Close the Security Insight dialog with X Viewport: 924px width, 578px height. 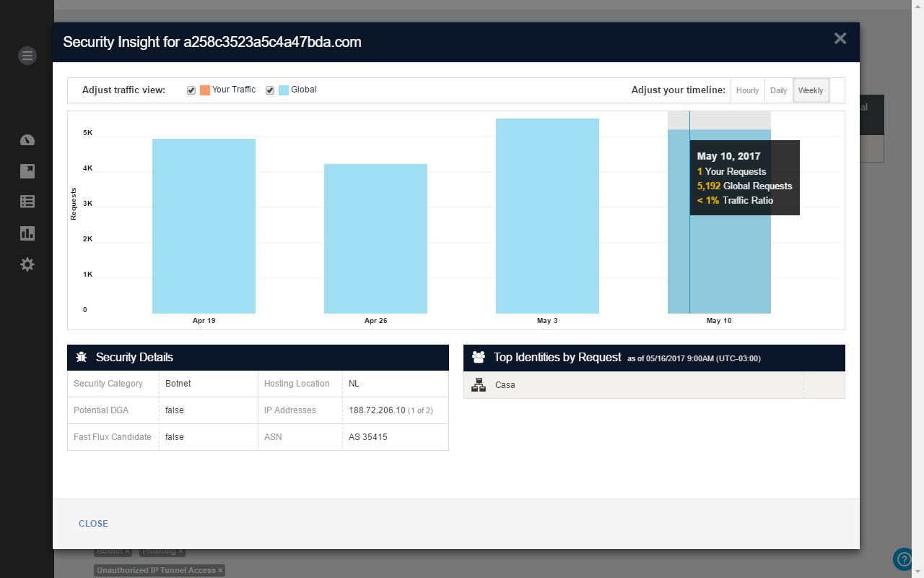click(840, 39)
